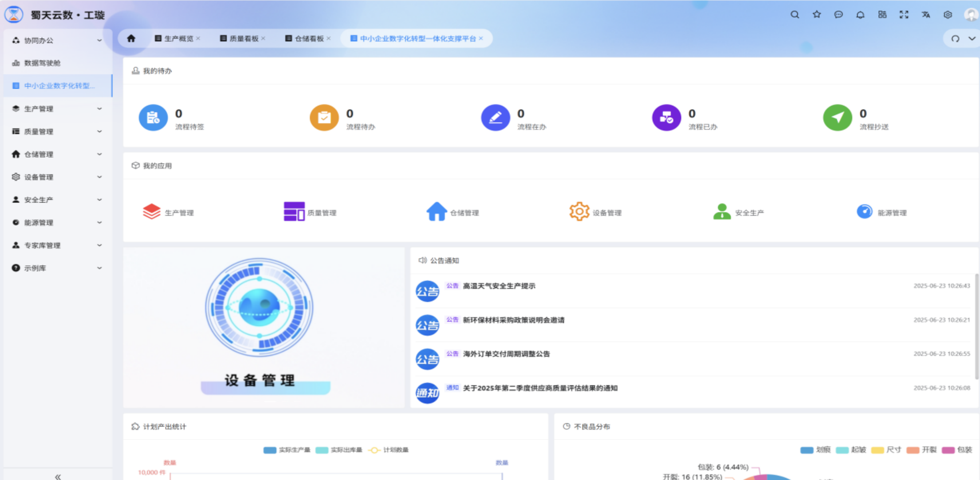This screenshot has height=480, width=980.
Task: Open the settings gear in the header
Action: point(948,15)
